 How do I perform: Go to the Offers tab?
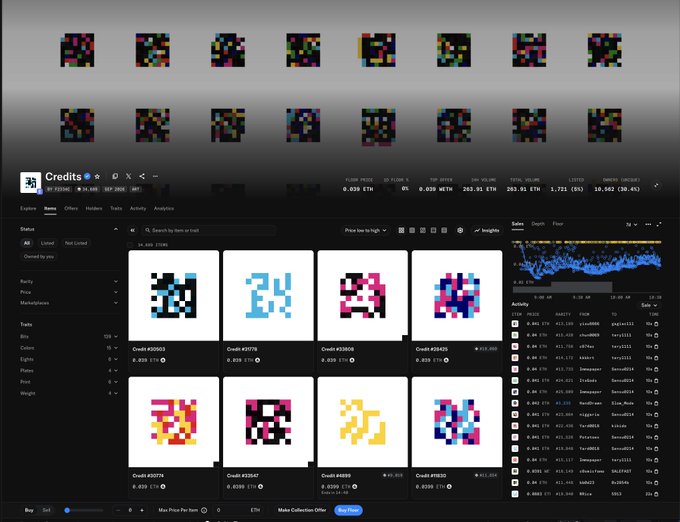click(x=71, y=209)
